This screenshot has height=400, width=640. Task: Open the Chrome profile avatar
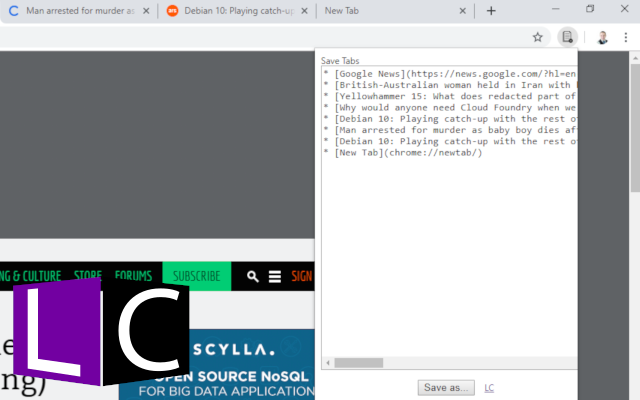point(603,37)
